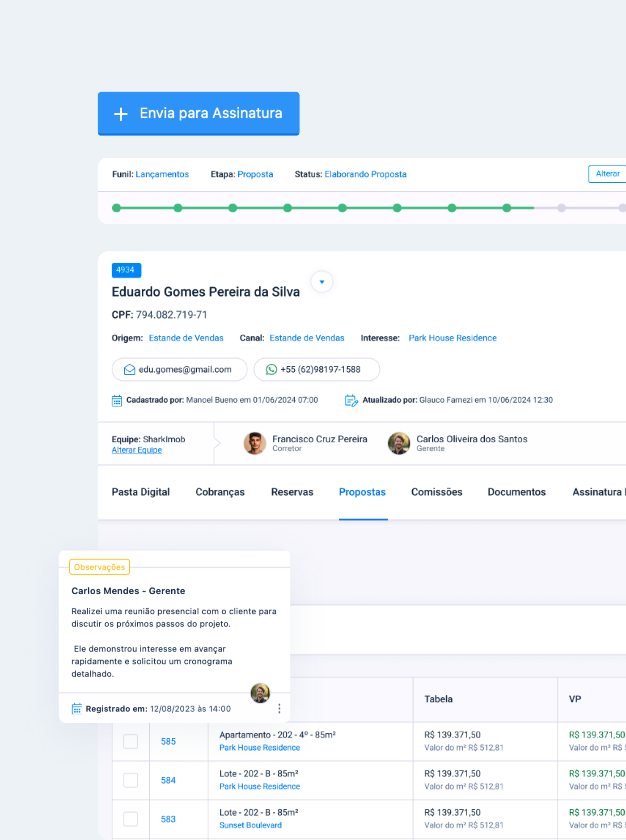Click Francisco Cruz Pereira's avatar
This screenshot has height=840, width=626.
click(255, 443)
